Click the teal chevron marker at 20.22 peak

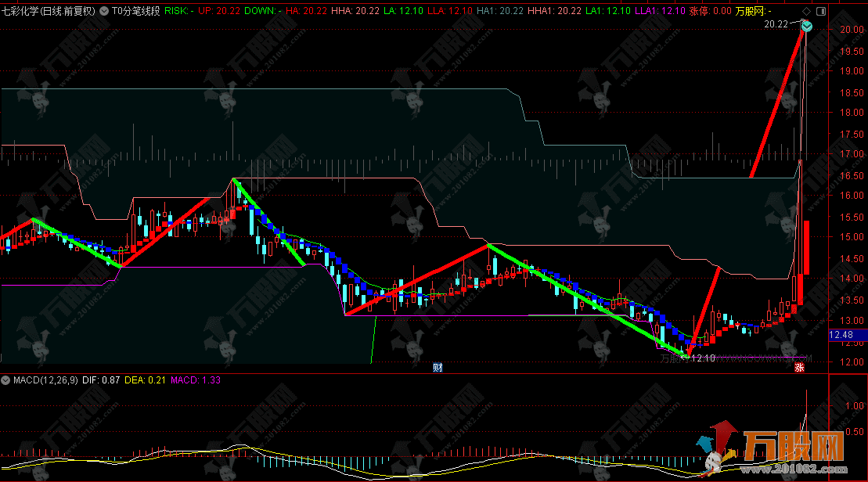click(x=806, y=27)
